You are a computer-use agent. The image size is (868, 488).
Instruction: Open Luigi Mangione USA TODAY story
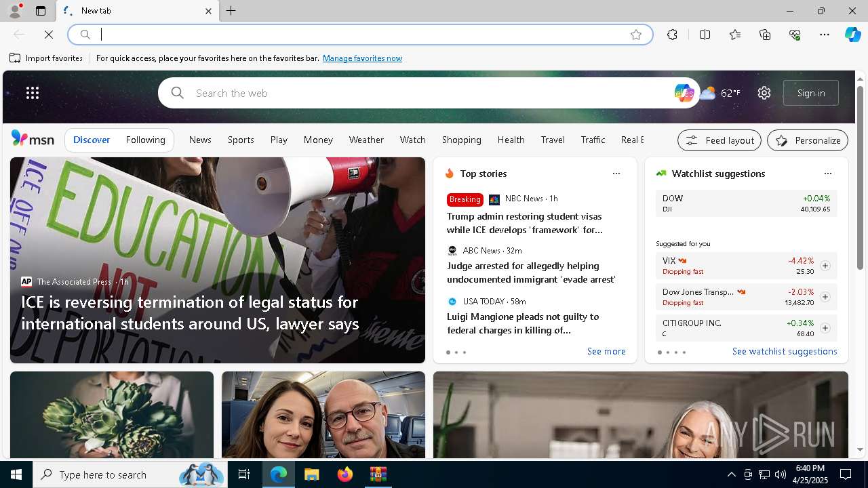coord(522,323)
